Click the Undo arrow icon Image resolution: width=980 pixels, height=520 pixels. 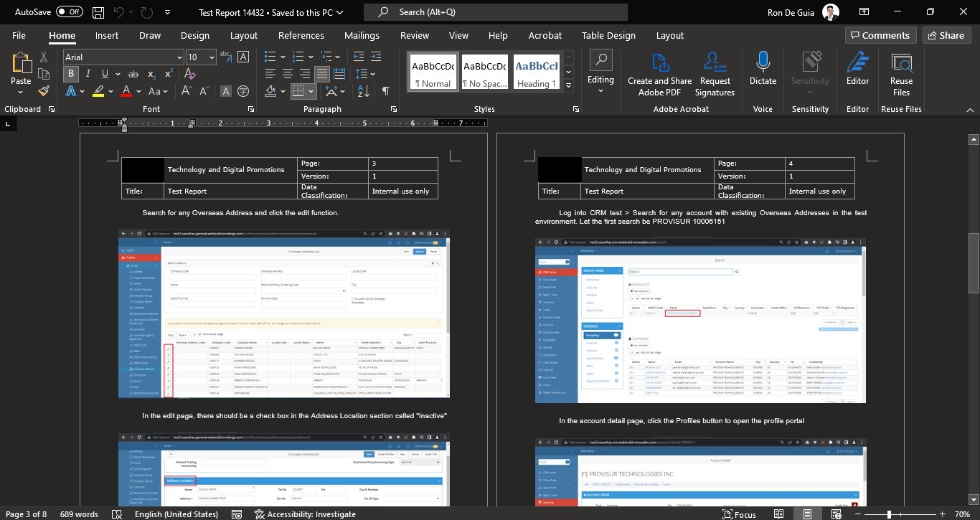coord(119,12)
